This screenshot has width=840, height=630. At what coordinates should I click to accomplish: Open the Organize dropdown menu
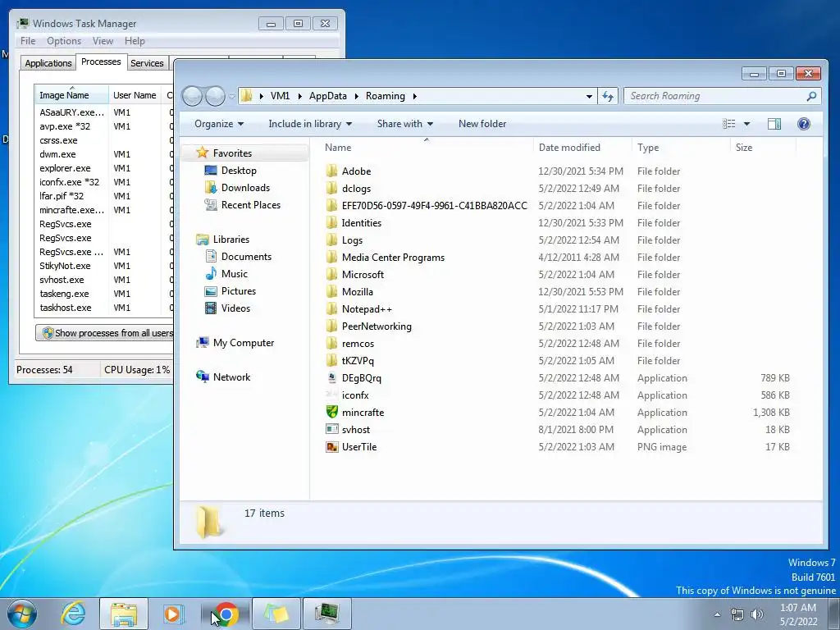[219, 124]
